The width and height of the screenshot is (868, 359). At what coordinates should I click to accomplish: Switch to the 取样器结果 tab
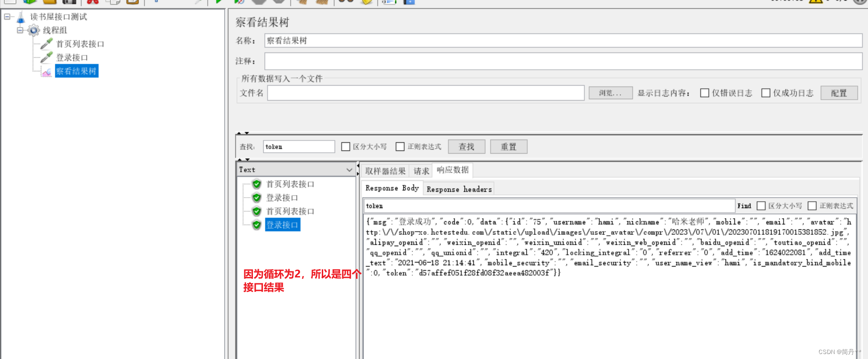(385, 171)
